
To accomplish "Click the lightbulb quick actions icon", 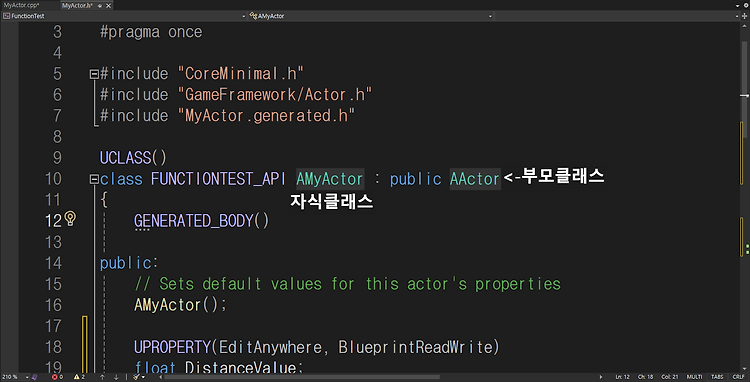I will [70, 219].
